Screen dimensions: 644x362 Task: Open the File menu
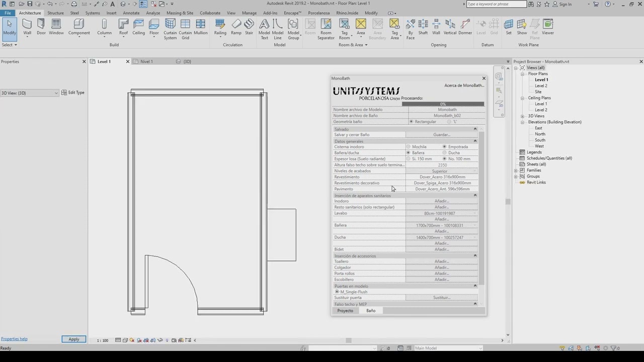point(8,13)
